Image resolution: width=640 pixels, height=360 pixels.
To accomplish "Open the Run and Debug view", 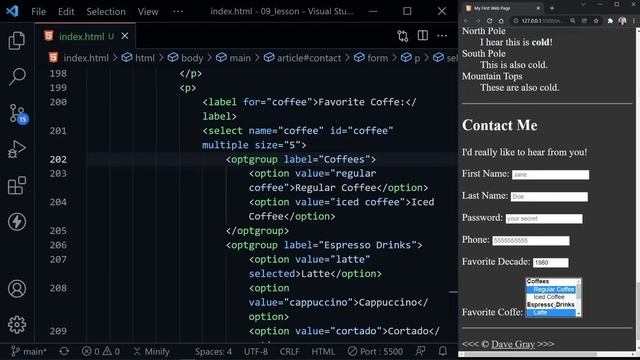I will click(17, 149).
